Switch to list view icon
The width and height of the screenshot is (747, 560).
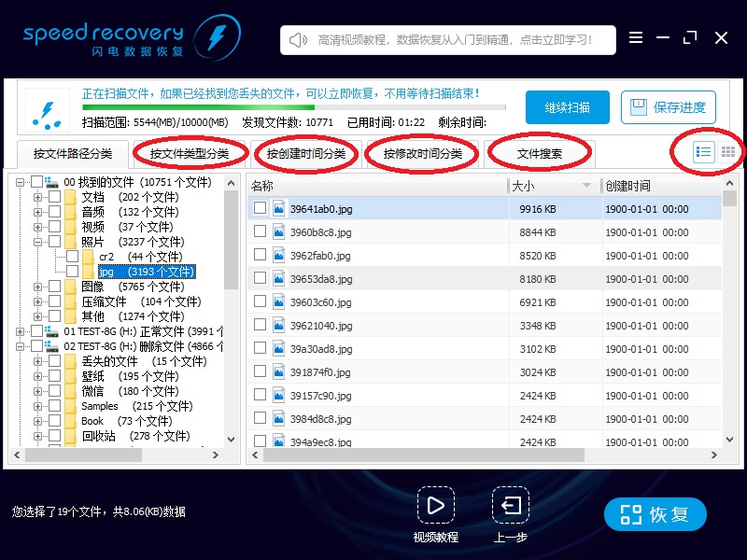(x=704, y=151)
